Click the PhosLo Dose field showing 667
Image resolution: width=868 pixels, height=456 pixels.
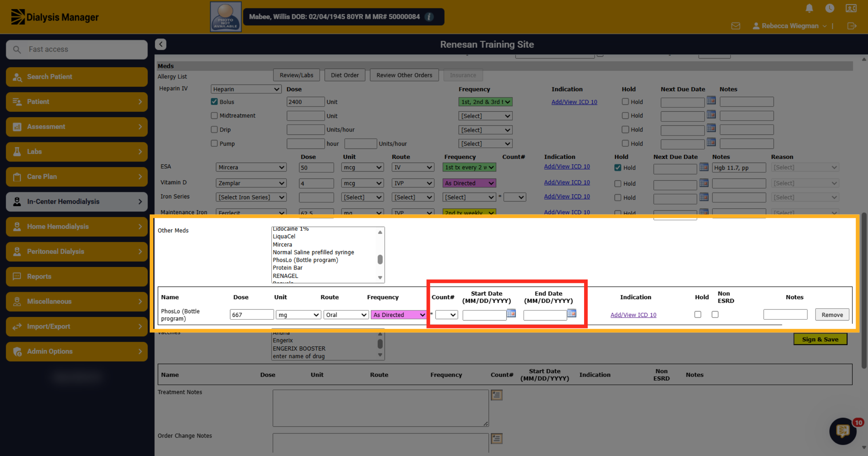252,315
